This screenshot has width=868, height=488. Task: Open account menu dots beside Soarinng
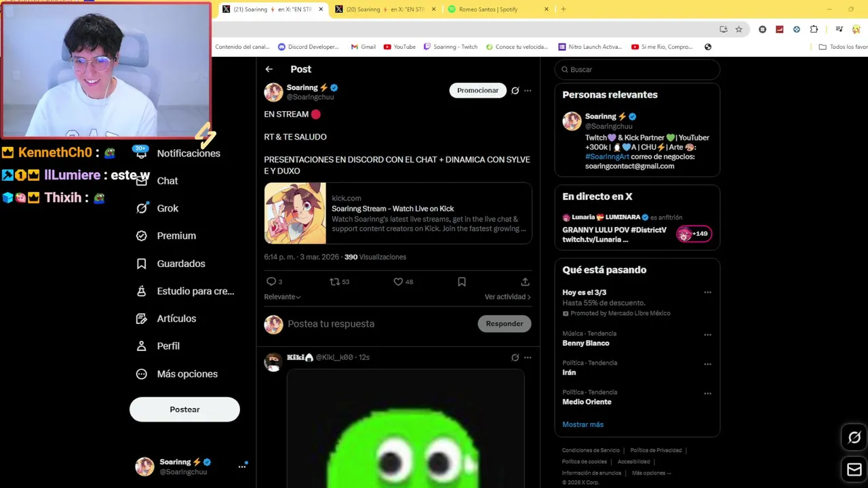pos(242,466)
